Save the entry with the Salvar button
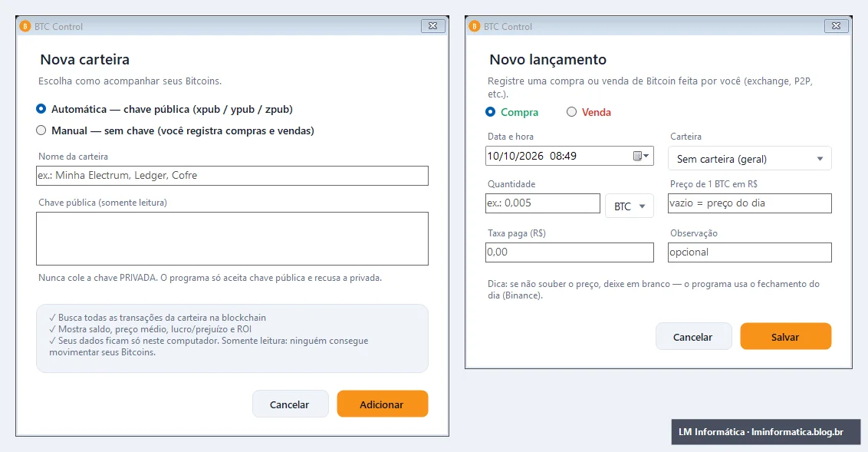This screenshot has width=868, height=452. [x=785, y=337]
